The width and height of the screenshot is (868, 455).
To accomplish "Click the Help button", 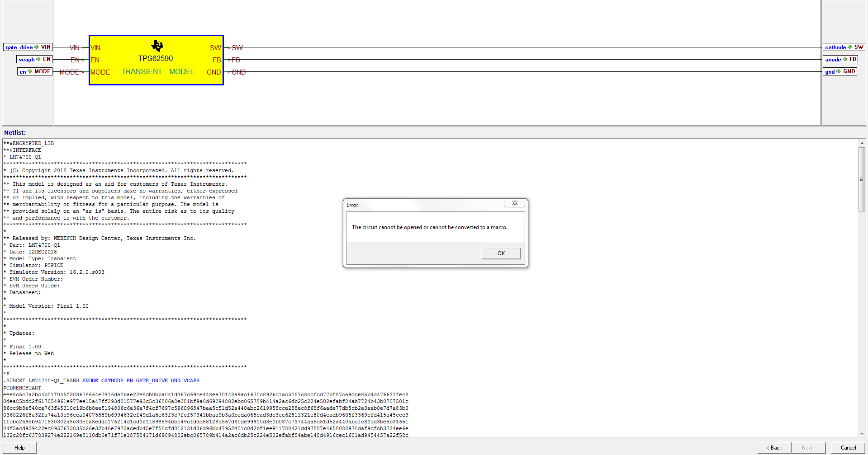I will pos(19,448).
